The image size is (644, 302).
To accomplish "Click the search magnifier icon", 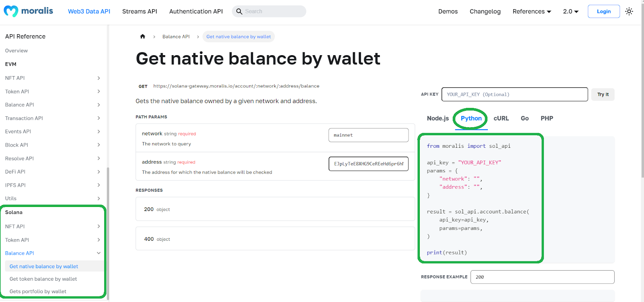I will coord(239,11).
